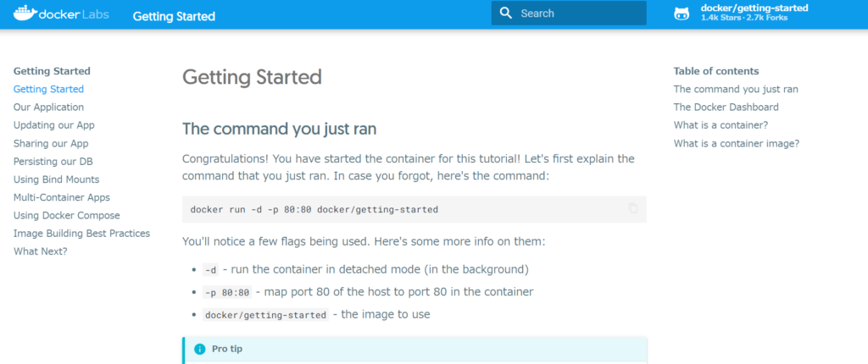Open Image Building Best Practices
Screen dimensions: 868x364
click(x=82, y=234)
